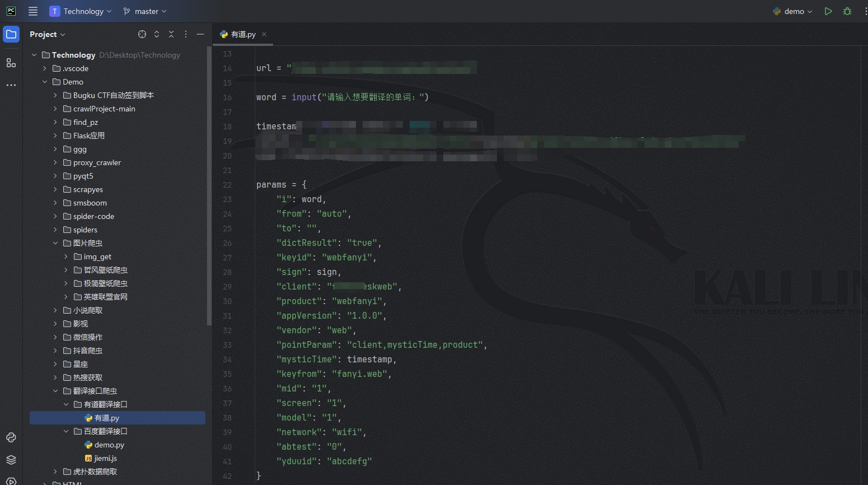Collapse the 图片爬虫 folder
This screenshot has width=868, height=485.
pyautogui.click(x=55, y=243)
